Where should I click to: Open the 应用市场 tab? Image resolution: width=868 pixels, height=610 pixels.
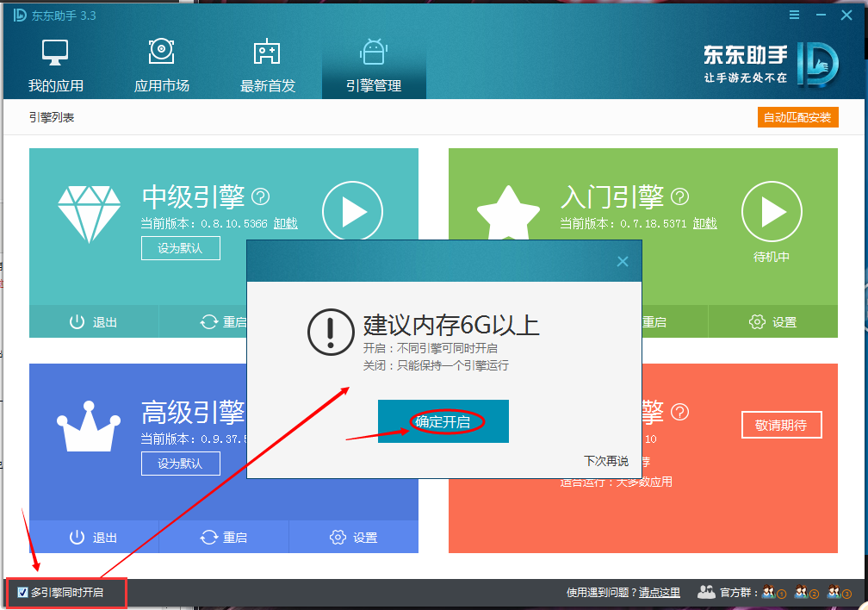pos(161,66)
